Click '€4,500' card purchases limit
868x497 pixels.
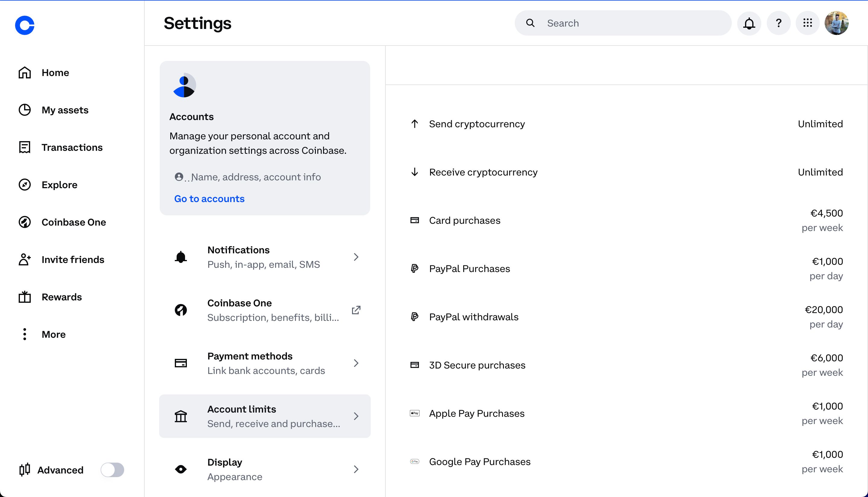(826, 213)
